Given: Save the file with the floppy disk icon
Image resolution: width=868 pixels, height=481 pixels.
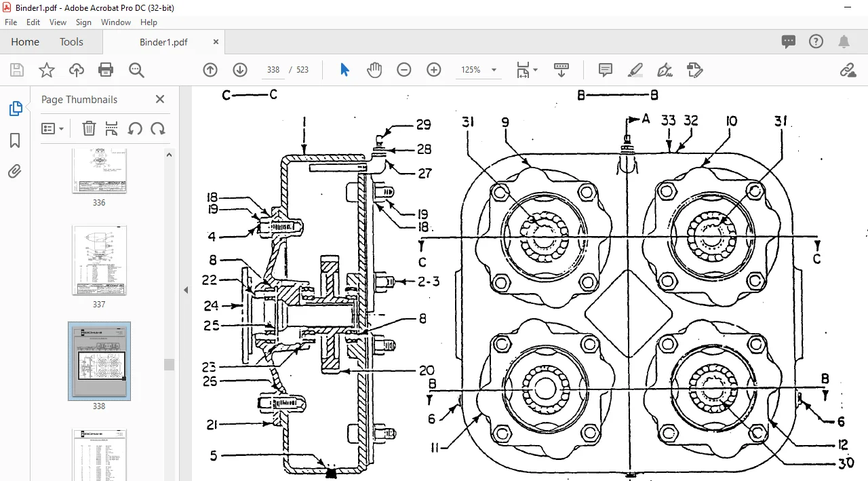Looking at the screenshot, I should [17, 70].
